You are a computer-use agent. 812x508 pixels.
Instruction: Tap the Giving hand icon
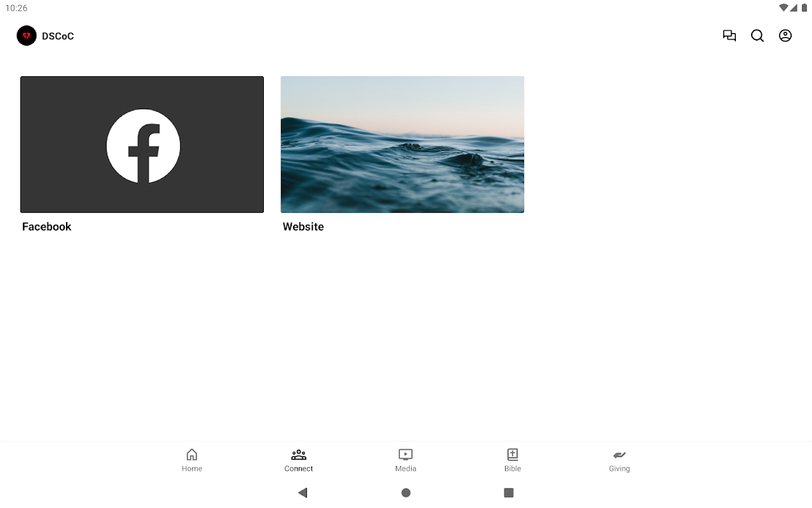pos(619,454)
